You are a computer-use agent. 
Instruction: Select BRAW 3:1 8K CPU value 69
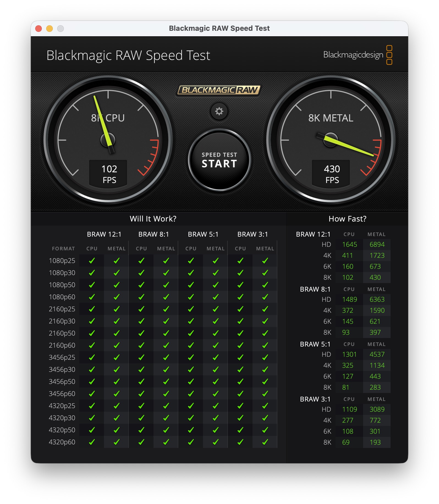pyautogui.click(x=346, y=442)
